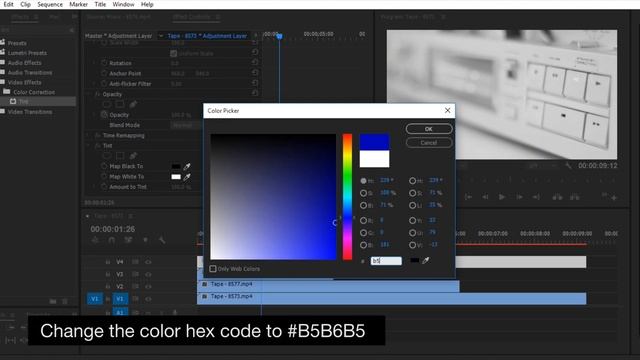This screenshot has width=640, height=360.
Task: Click the original white color preview swatch
Action: click(374, 158)
